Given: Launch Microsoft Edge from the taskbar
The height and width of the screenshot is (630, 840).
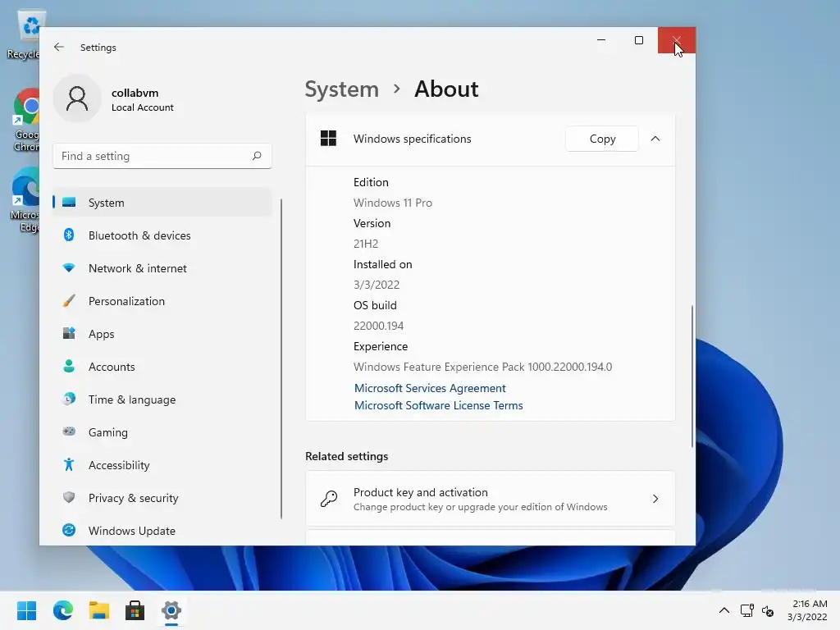Looking at the screenshot, I should 63,610.
